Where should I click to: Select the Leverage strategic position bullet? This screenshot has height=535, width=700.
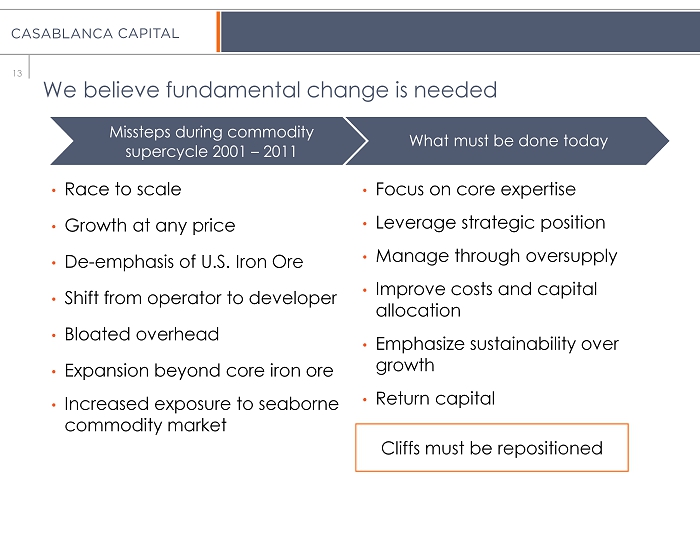click(490, 222)
